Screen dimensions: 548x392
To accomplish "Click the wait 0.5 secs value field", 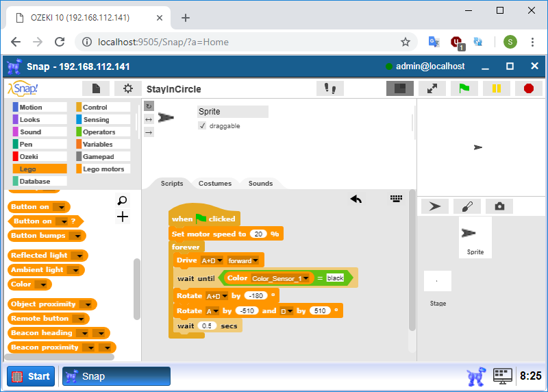I will 207,326.
